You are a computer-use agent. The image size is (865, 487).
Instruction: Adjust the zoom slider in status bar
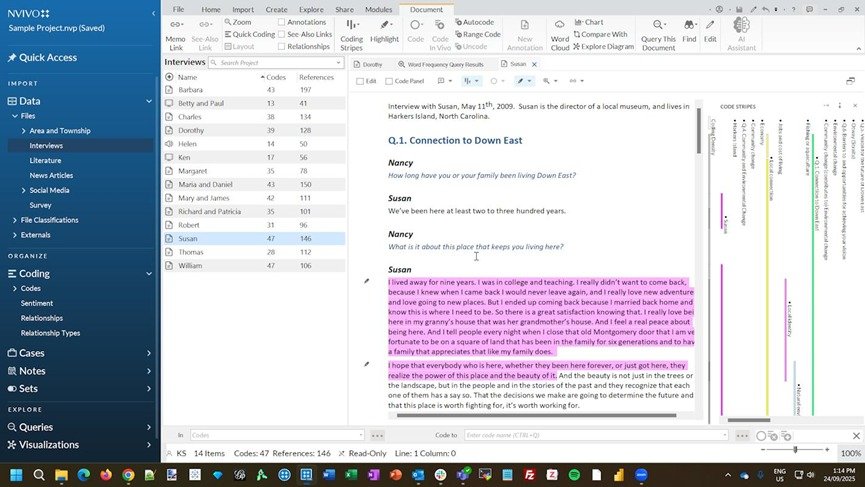point(795,449)
